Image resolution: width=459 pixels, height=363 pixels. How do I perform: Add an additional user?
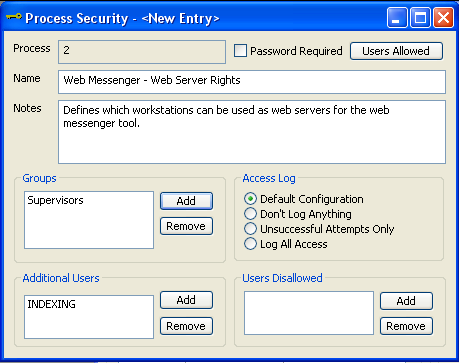coord(186,300)
